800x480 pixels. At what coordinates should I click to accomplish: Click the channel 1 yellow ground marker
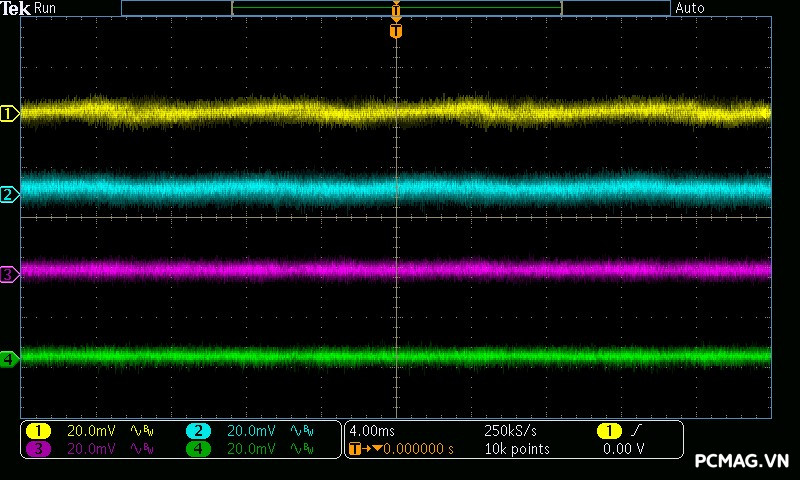pyautogui.click(x=10, y=114)
